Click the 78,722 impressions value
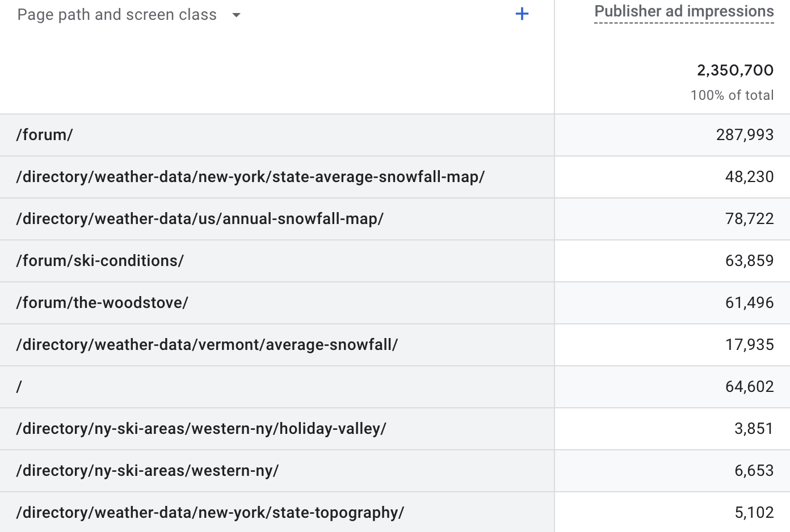This screenshot has width=790, height=532. point(749,219)
